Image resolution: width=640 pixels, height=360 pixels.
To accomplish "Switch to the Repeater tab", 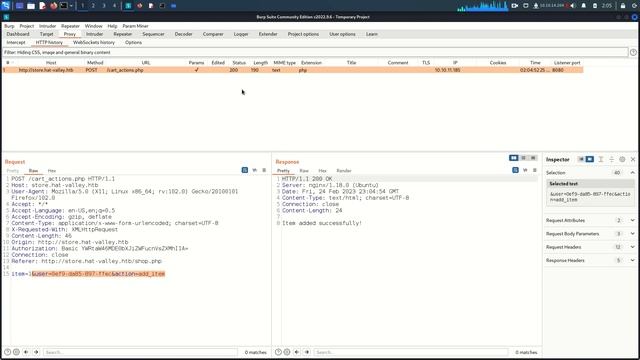I will (122, 34).
